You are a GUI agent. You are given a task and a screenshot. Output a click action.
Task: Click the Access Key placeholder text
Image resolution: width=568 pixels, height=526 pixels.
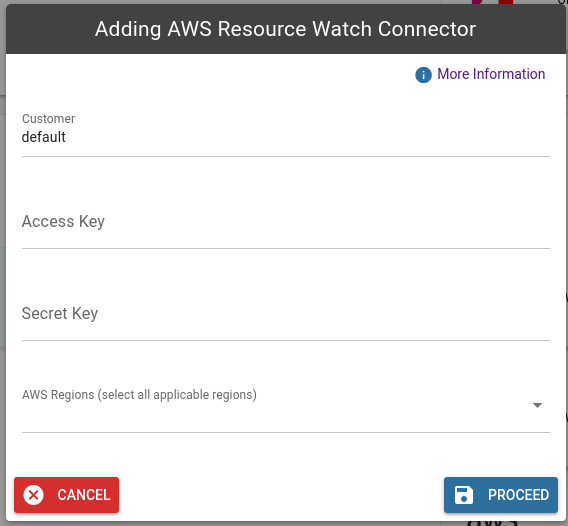[63, 221]
